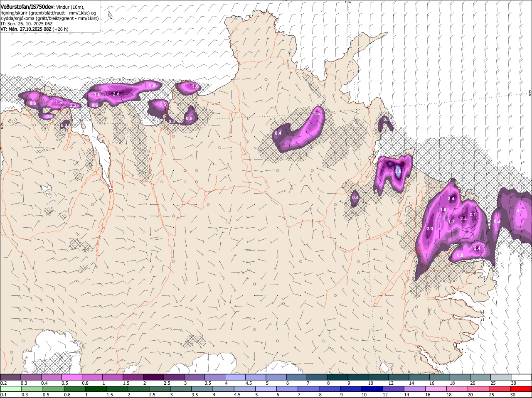Click the 'IT: Sun. 26. 10. 2025 06Z' line
Viewport: 532px width, 398px height.
[x=27, y=24]
